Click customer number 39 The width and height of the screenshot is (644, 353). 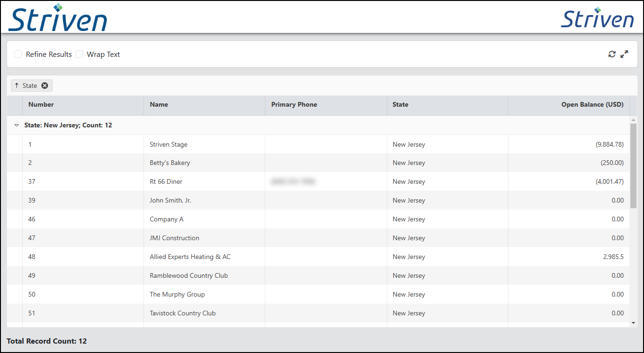(32, 200)
